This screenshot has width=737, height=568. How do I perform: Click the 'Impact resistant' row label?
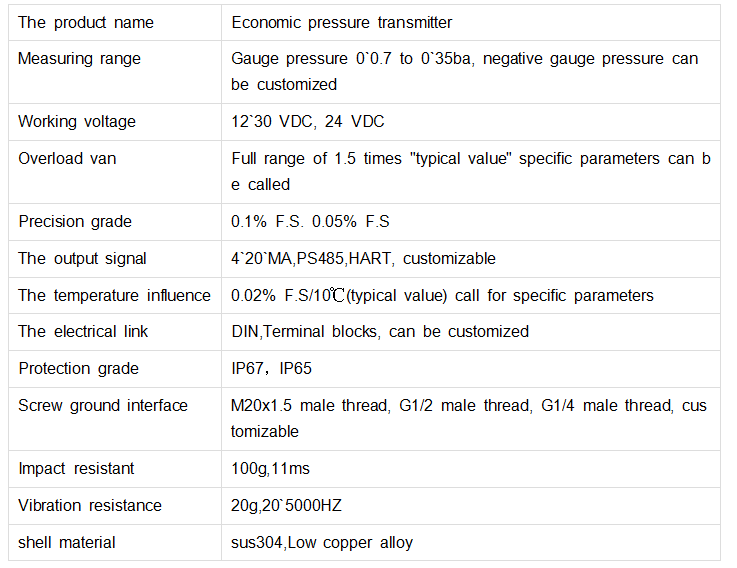coord(76,468)
